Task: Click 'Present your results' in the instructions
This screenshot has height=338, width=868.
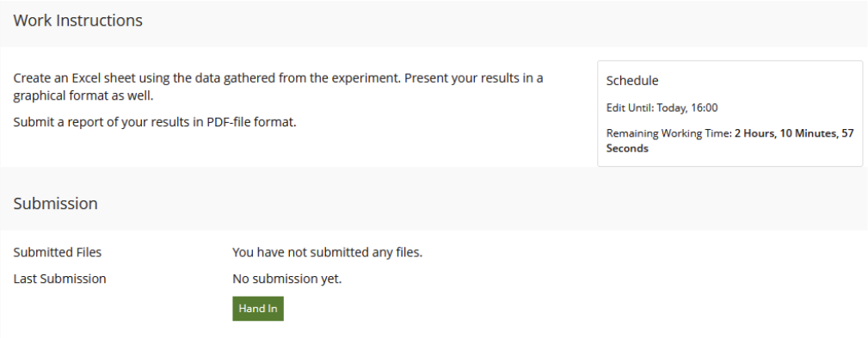Action: (454, 78)
